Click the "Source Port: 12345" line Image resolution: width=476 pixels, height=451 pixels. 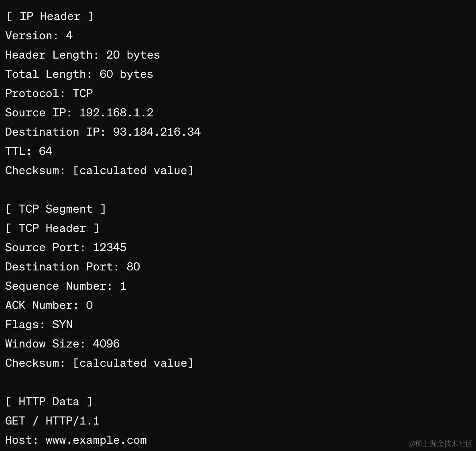[x=65, y=248]
